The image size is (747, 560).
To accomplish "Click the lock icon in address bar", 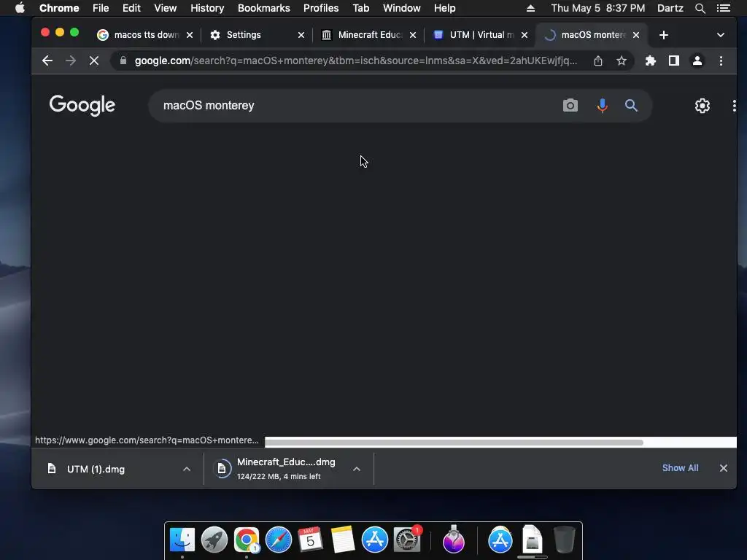I will [123, 61].
